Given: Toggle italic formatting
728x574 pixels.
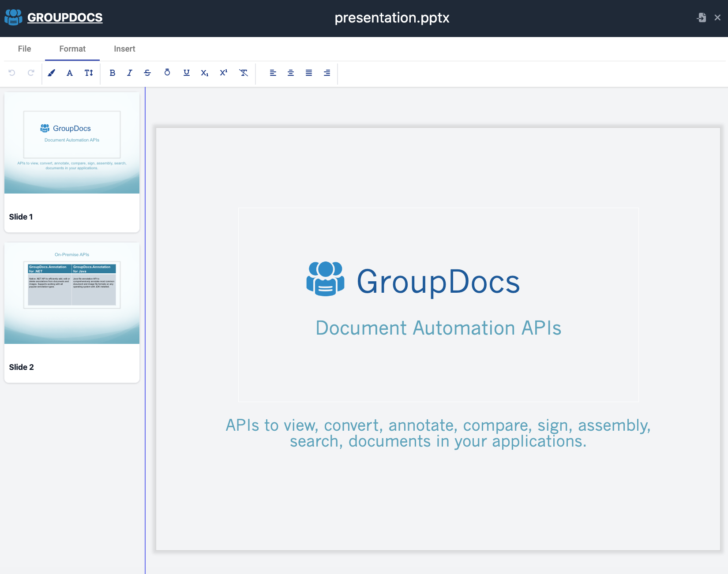Looking at the screenshot, I should [x=130, y=73].
